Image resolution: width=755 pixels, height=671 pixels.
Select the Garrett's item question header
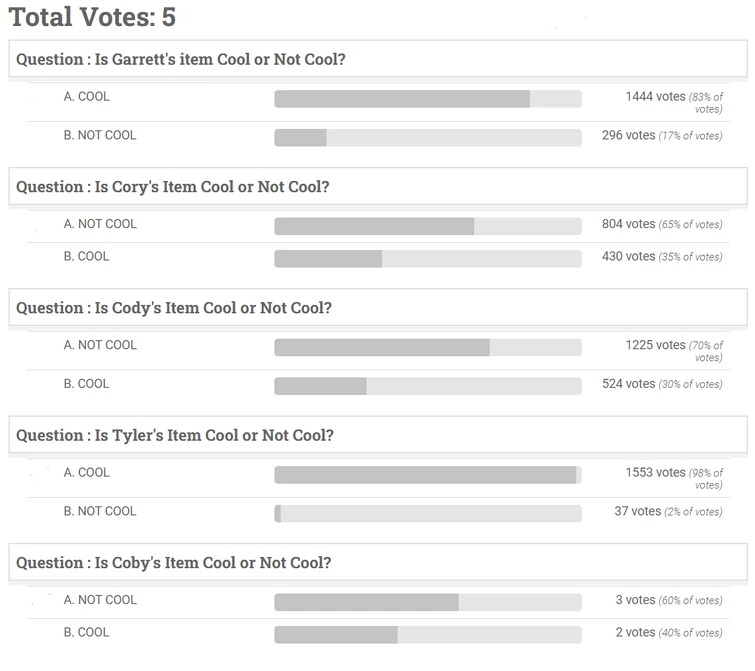(x=181, y=60)
